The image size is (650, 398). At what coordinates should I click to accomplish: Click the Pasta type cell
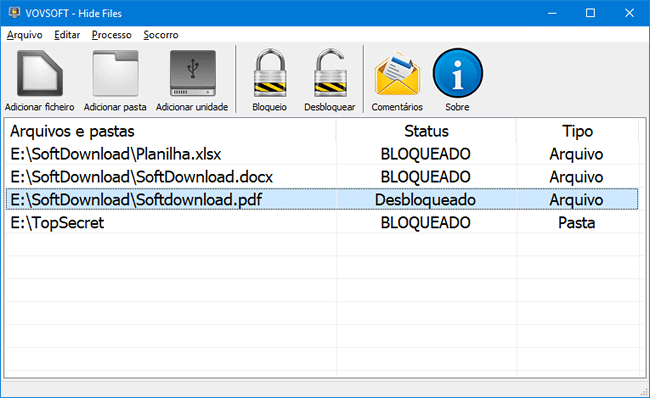(x=577, y=223)
